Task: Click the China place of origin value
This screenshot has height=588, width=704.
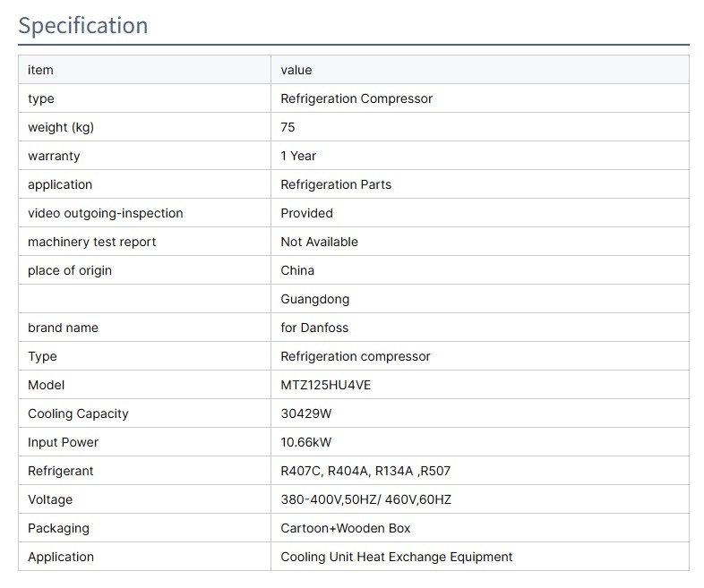Action: click(297, 270)
